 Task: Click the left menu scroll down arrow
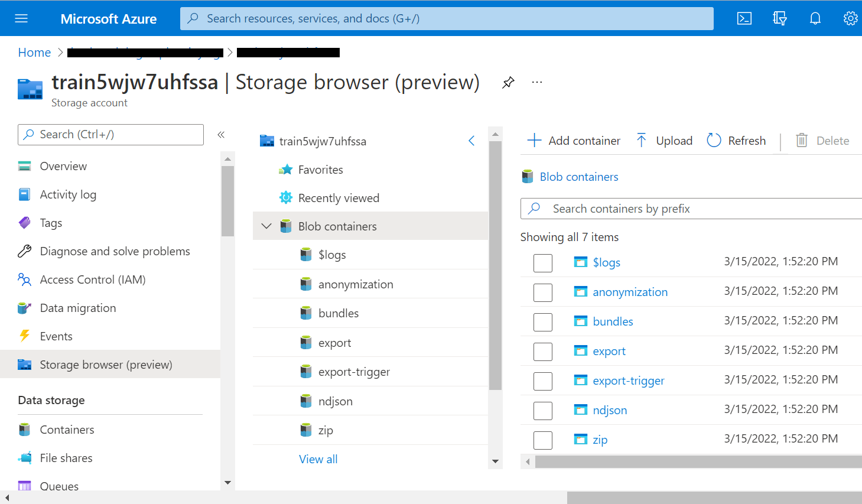227,483
